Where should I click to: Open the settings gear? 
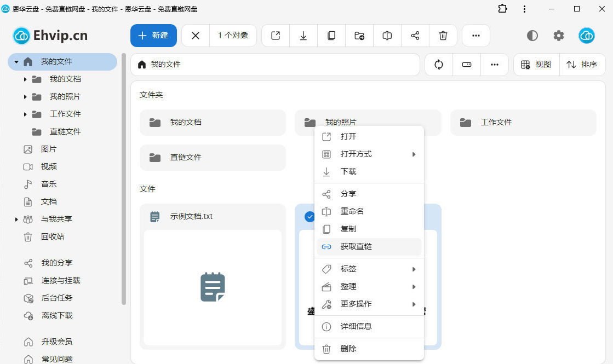pos(558,36)
